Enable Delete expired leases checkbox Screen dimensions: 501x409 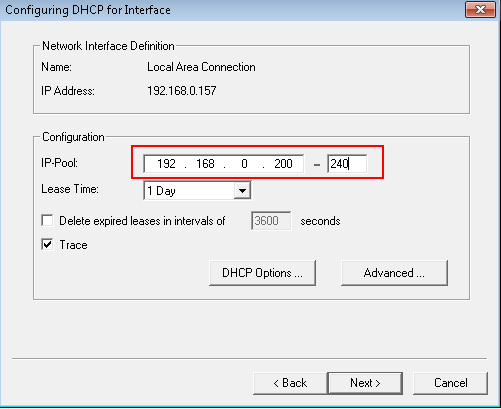(x=47, y=220)
